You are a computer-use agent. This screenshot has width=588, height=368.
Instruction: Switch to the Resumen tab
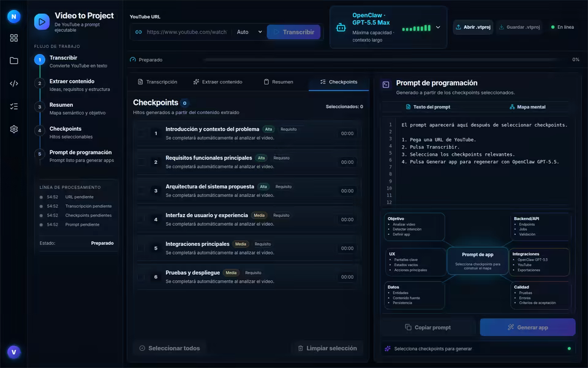pos(278,82)
